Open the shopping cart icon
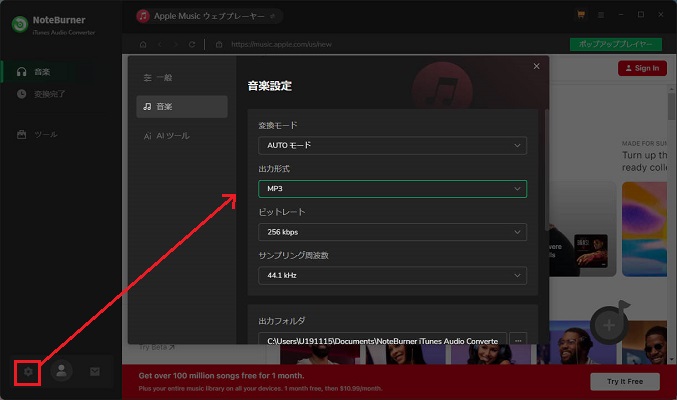Viewport: 677px width, 400px height. tap(581, 15)
